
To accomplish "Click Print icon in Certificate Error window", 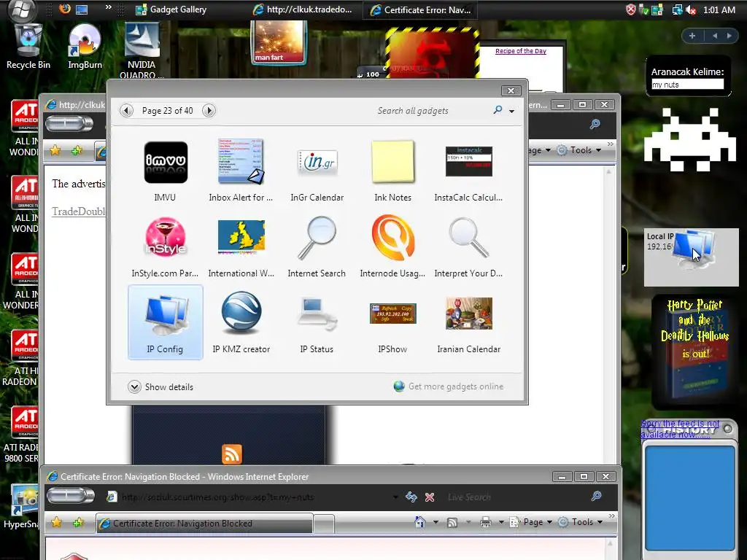I will 485,522.
